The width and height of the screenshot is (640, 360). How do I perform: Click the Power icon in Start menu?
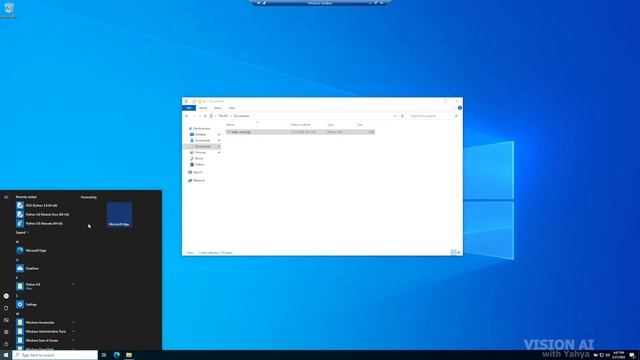pyautogui.click(x=6, y=344)
